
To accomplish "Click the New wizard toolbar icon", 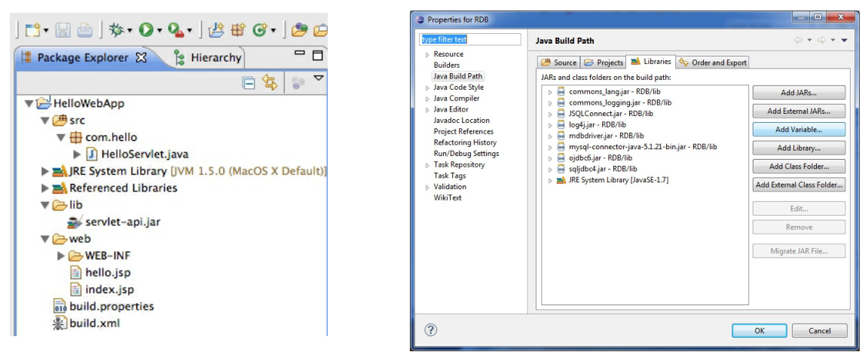I will (x=32, y=29).
